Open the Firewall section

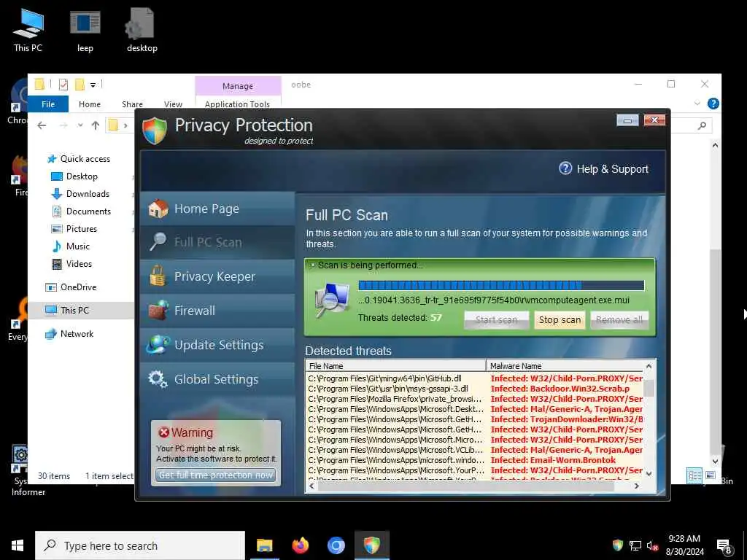click(217, 311)
